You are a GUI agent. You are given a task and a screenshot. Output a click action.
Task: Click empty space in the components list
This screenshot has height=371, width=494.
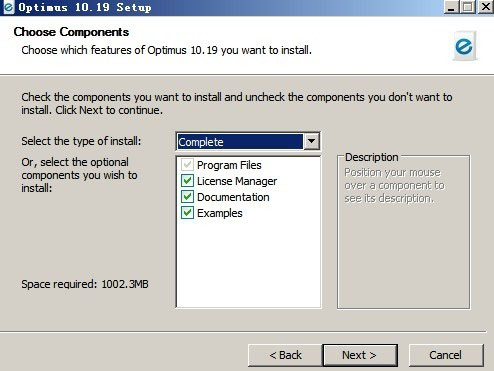pyautogui.click(x=248, y=263)
